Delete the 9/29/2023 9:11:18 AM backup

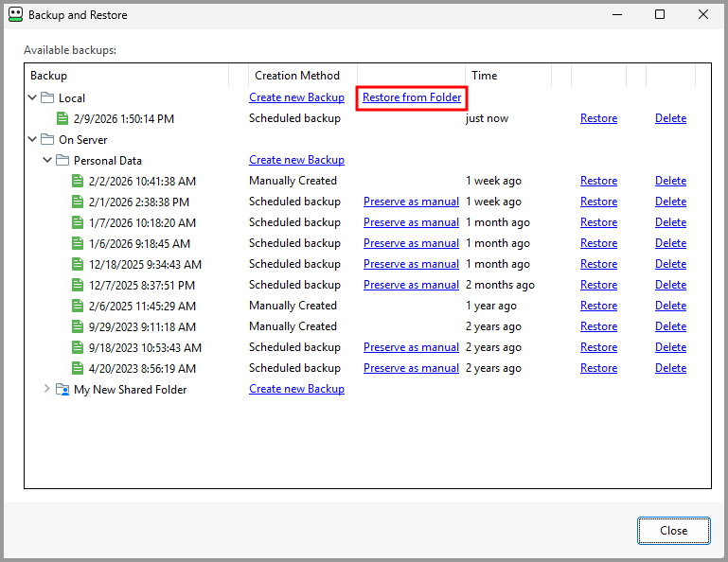670,326
